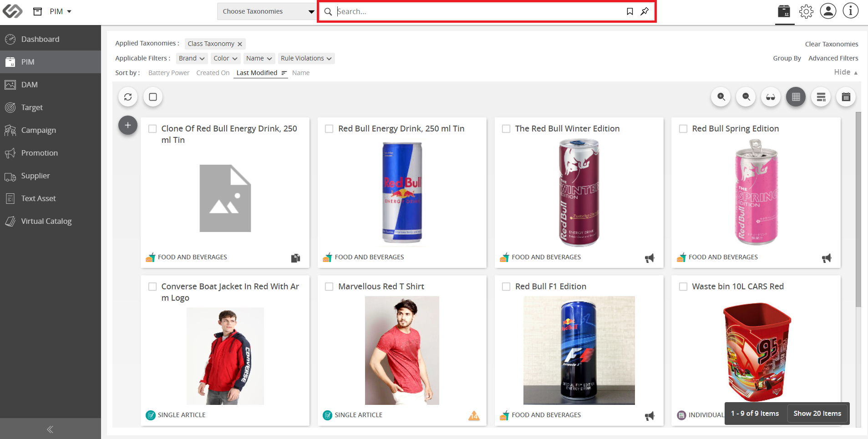Select Waste bin 10L CARS Red checkbox
868x439 pixels.
pyautogui.click(x=683, y=287)
